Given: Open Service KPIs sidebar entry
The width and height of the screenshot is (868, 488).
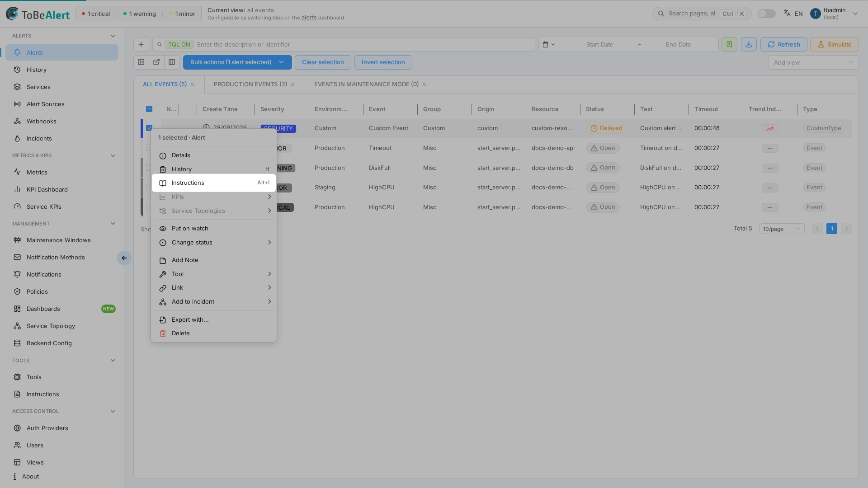Looking at the screenshot, I should (62, 206).
